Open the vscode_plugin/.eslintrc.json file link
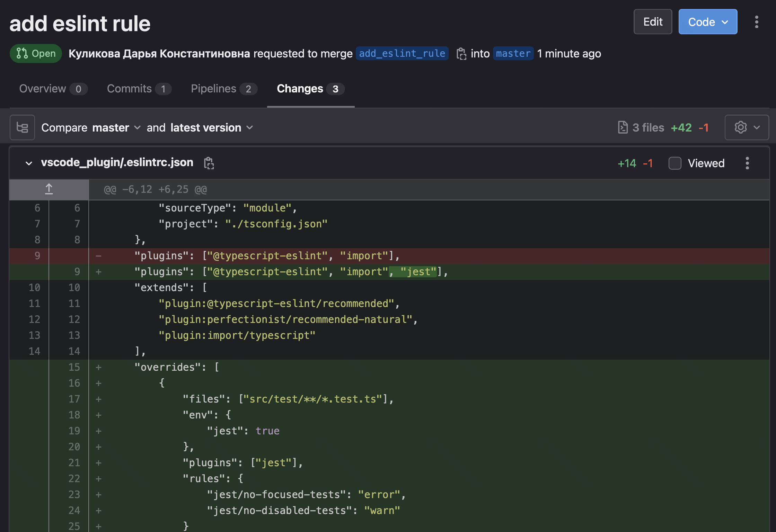The image size is (776, 532). point(117,162)
